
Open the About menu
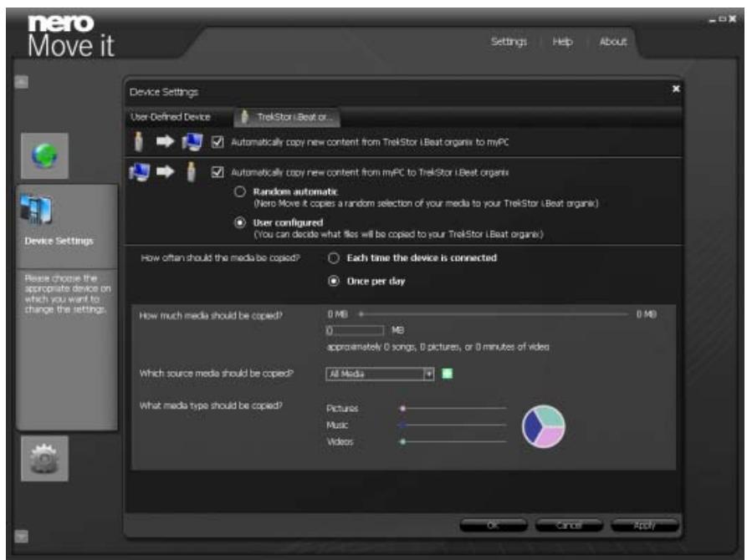613,42
